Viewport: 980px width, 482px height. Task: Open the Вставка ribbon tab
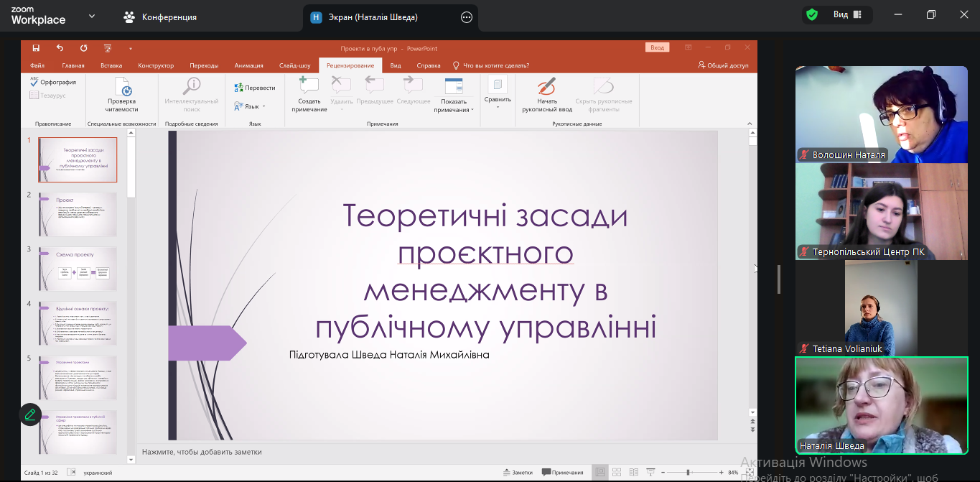[111, 65]
